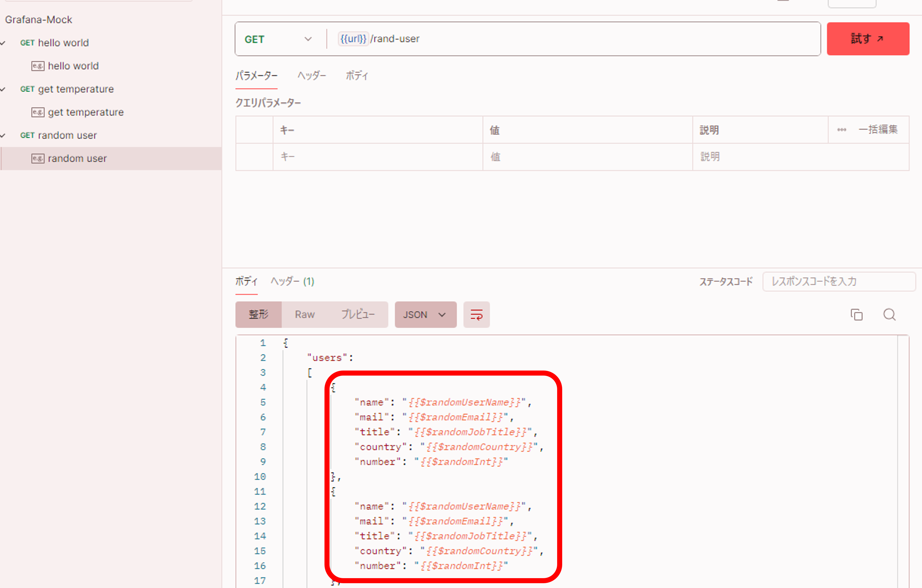Toggle the line wrap icon button

[x=476, y=315]
